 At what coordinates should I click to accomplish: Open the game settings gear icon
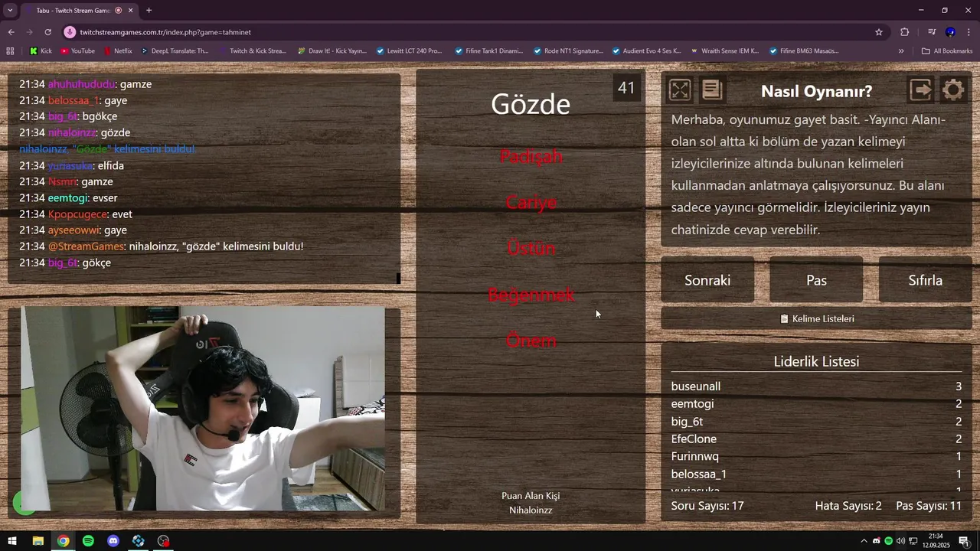(x=953, y=90)
